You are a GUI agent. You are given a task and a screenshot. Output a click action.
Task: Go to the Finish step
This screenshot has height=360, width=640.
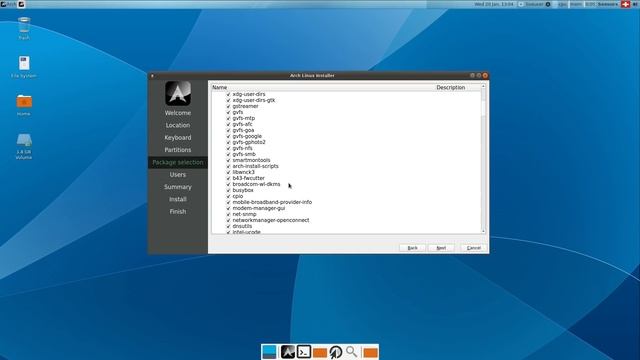coord(178,211)
